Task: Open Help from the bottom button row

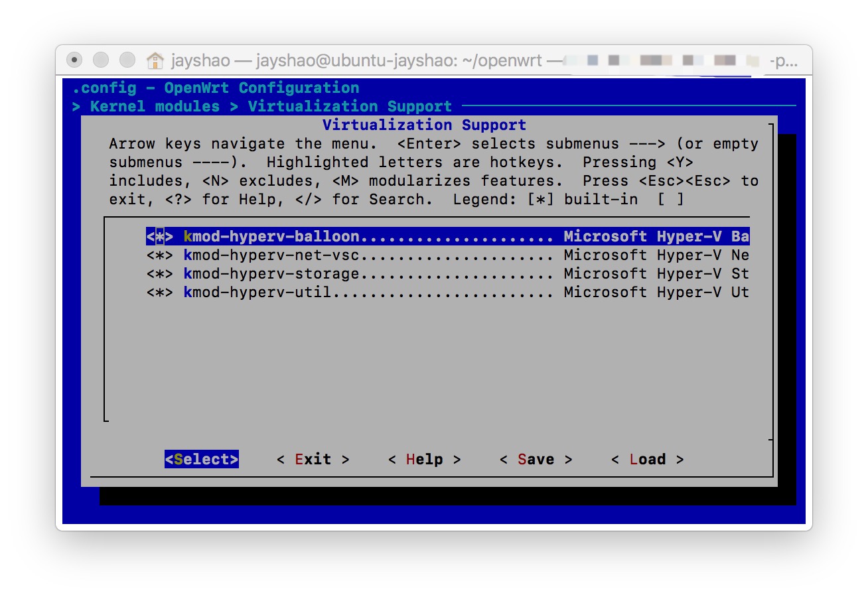Action: (x=424, y=460)
